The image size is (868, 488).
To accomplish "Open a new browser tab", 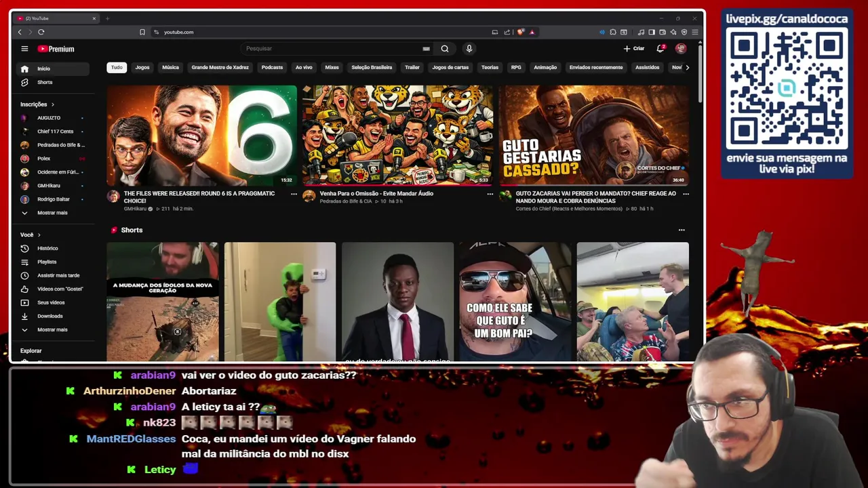I will pyautogui.click(x=107, y=18).
